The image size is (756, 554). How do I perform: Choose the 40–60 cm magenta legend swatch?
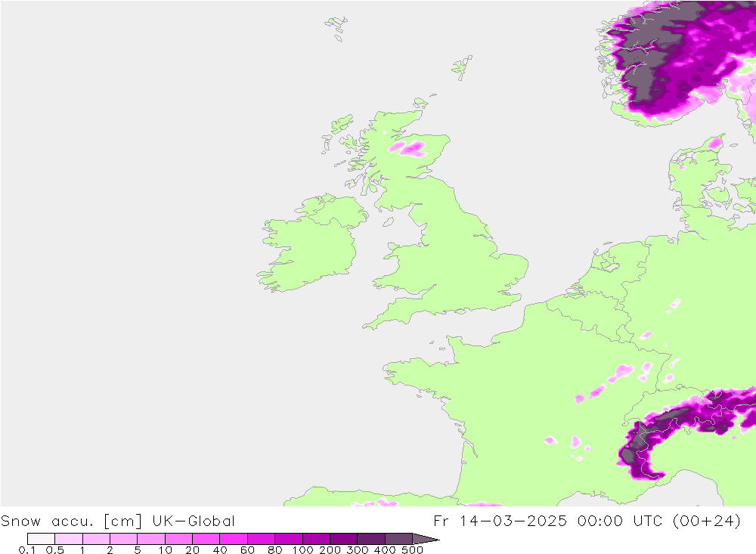(234, 539)
